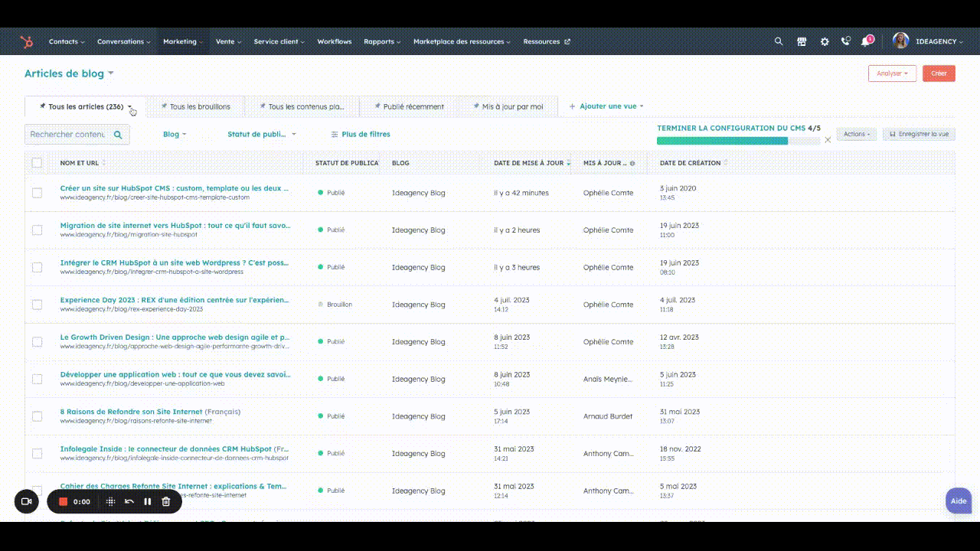Image resolution: width=980 pixels, height=551 pixels.
Task: Open article Migration de site internet vers HubSpot
Action: click(175, 225)
